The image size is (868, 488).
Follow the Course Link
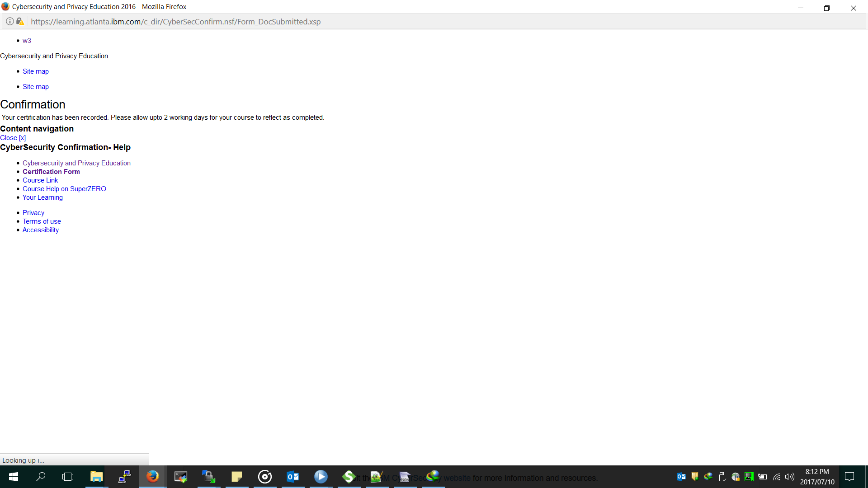pyautogui.click(x=40, y=180)
